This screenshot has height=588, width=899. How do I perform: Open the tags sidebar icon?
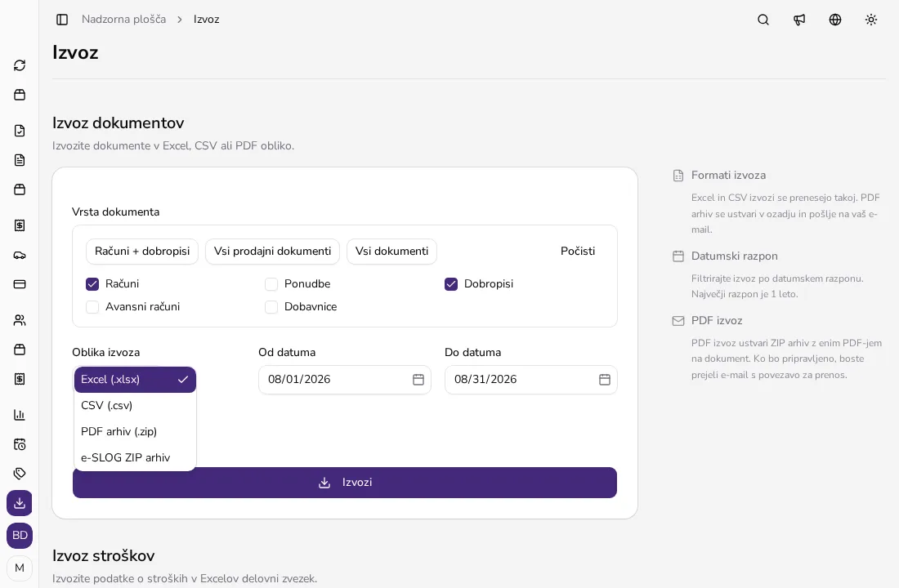click(20, 474)
